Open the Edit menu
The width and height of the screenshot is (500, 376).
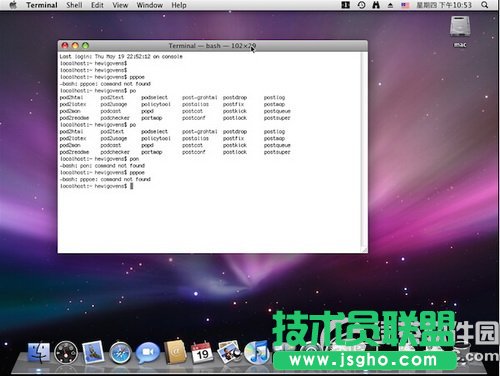tap(97, 5)
